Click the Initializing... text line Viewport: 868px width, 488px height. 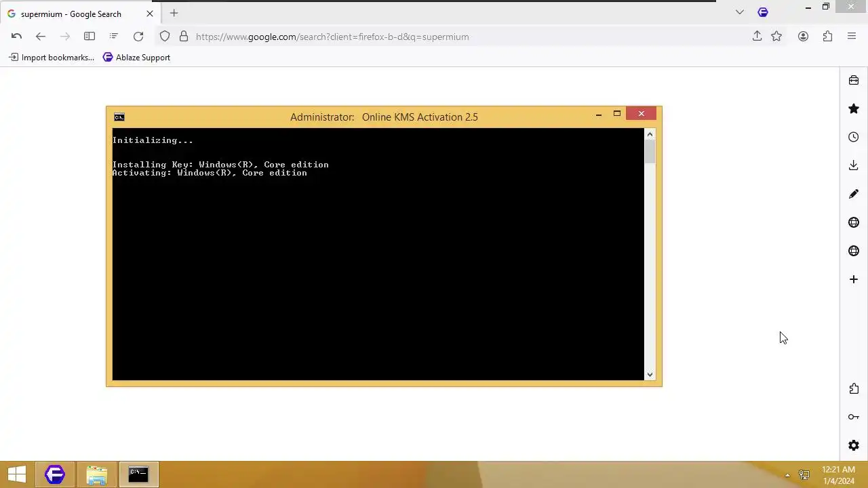pyautogui.click(x=153, y=140)
